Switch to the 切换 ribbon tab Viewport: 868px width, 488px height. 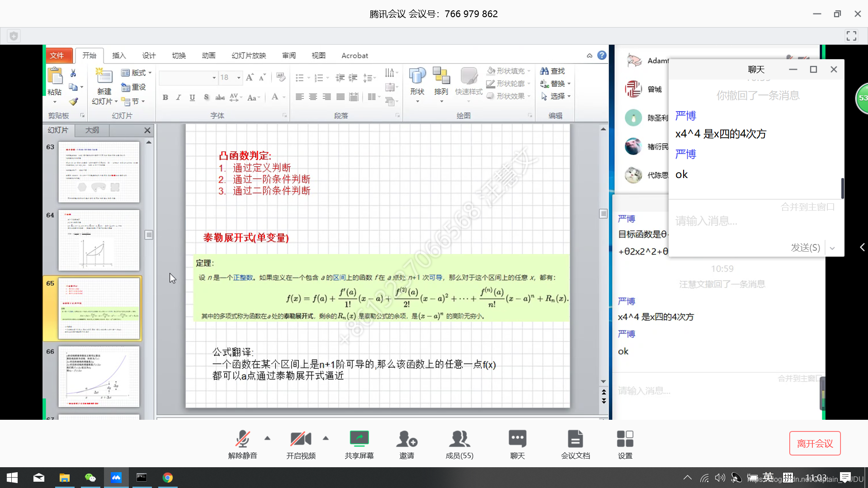179,56
